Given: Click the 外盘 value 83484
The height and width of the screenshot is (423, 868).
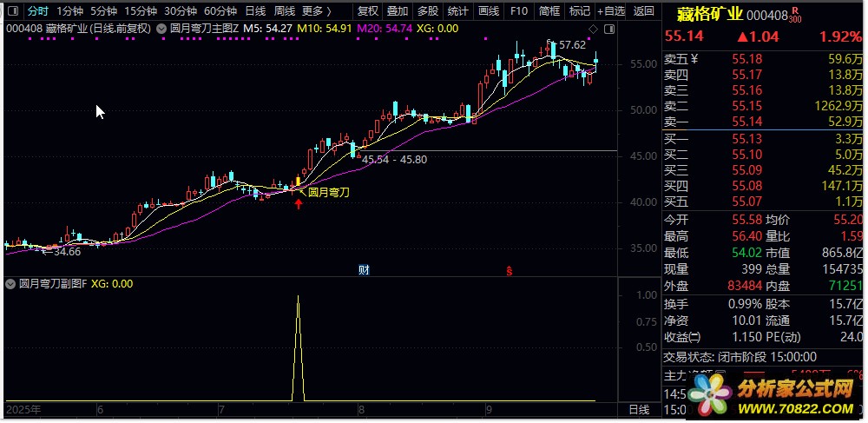Looking at the screenshot, I should [x=745, y=287].
